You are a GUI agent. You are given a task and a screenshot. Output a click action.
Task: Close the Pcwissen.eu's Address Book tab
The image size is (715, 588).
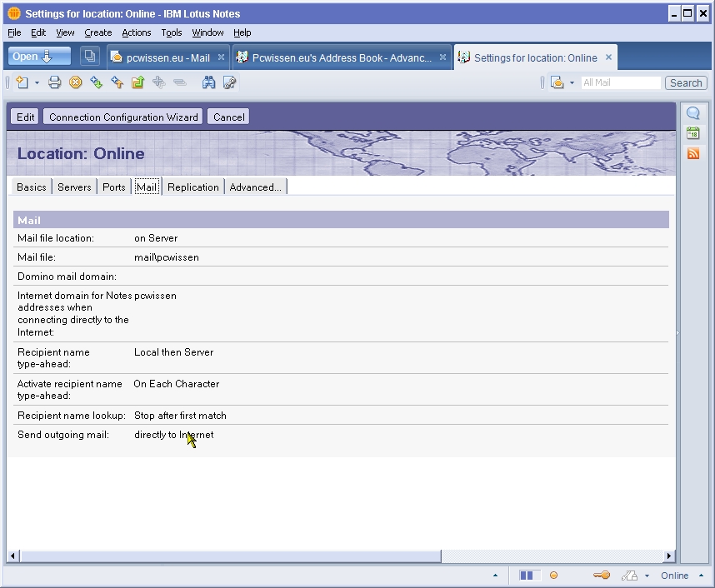click(x=442, y=57)
